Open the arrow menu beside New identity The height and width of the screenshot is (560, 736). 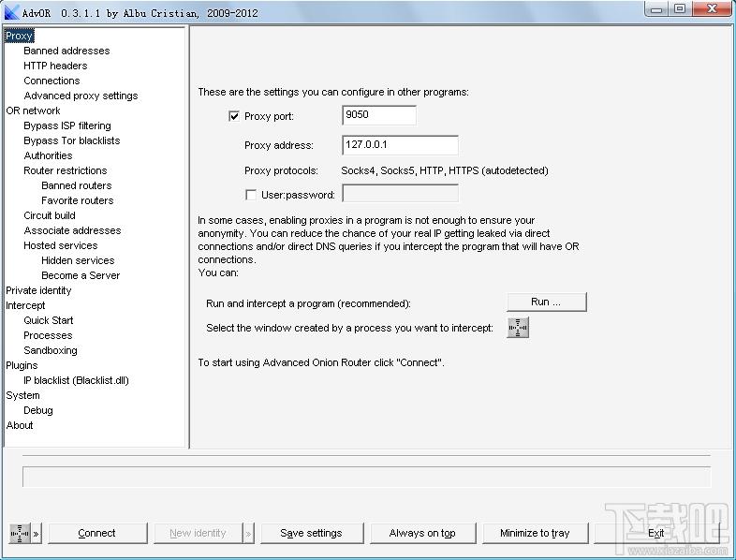(x=248, y=534)
